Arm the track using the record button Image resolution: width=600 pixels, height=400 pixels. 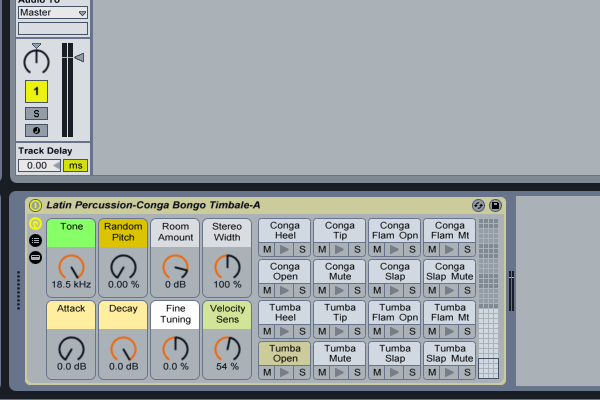pyautogui.click(x=36, y=130)
